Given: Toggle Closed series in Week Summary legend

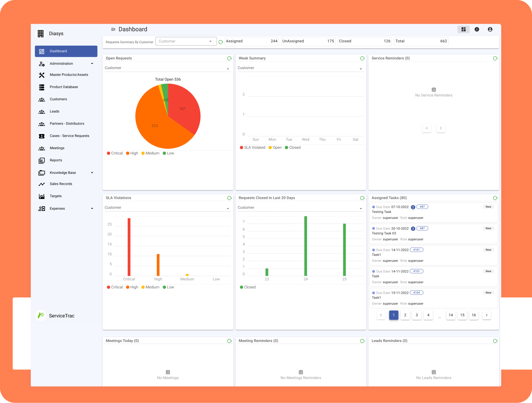Looking at the screenshot, I should (x=293, y=148).
